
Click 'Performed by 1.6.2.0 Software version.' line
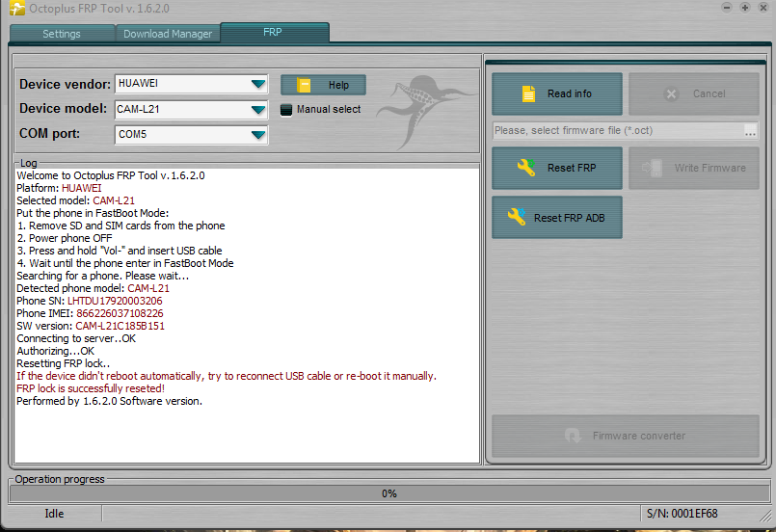(109, 401)
